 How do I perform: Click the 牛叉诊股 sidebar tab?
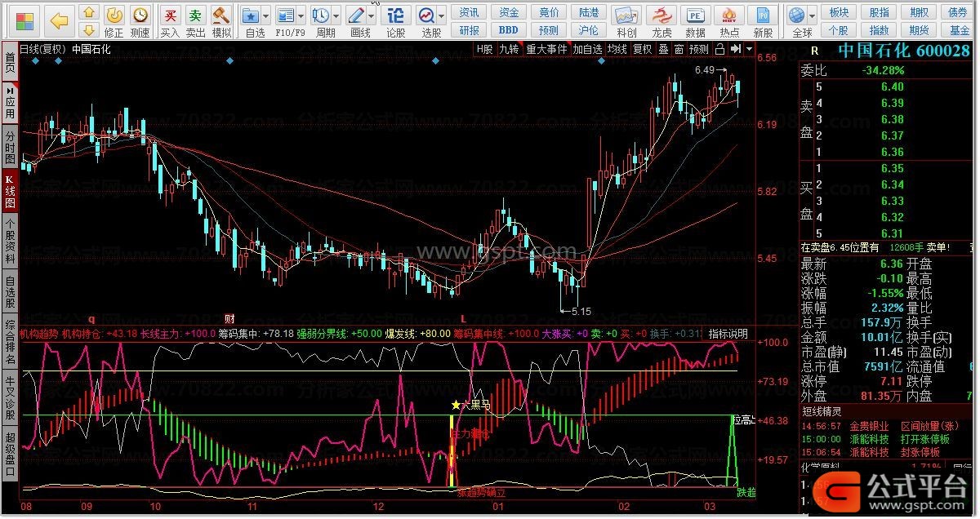10,398
